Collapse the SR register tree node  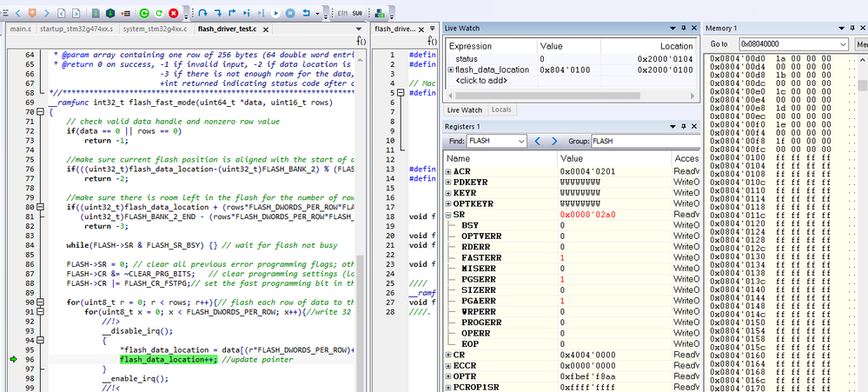(448, 214)
